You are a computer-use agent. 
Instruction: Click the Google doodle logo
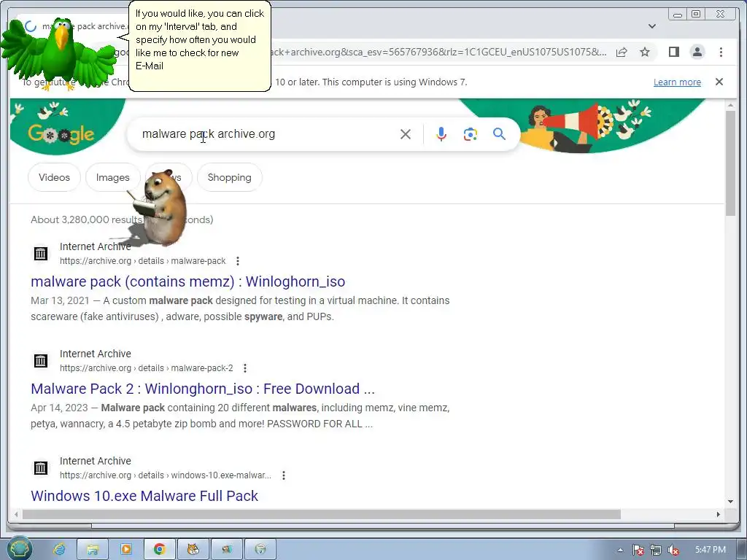coord(61,134)
